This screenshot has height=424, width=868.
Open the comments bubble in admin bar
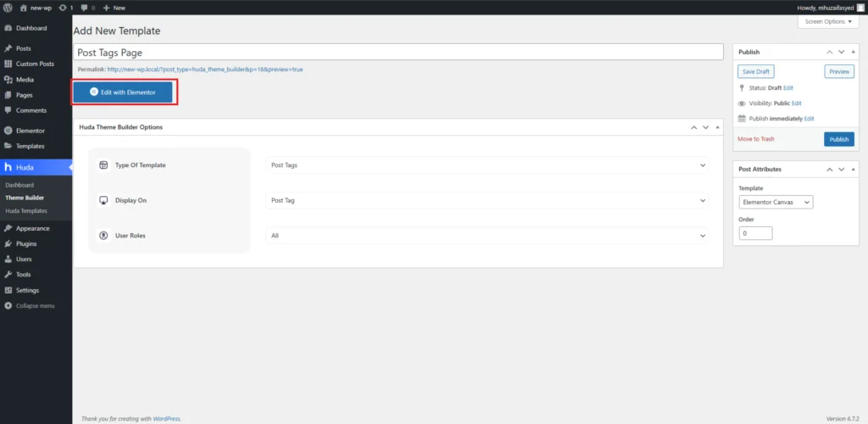coord(87,8)
